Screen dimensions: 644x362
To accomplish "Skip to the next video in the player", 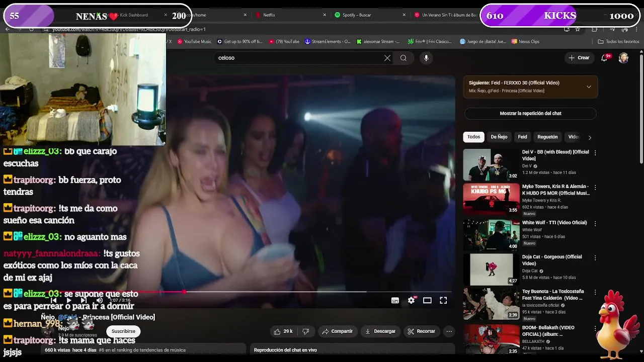I will (84, 300).
